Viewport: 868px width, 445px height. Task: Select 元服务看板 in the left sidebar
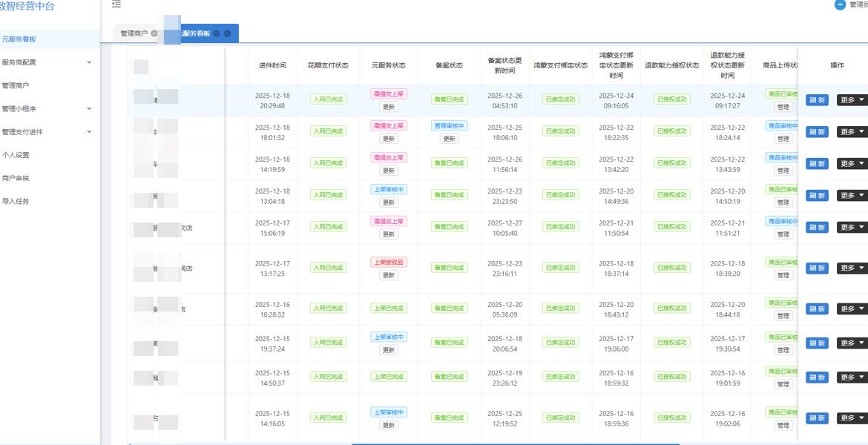19,39
